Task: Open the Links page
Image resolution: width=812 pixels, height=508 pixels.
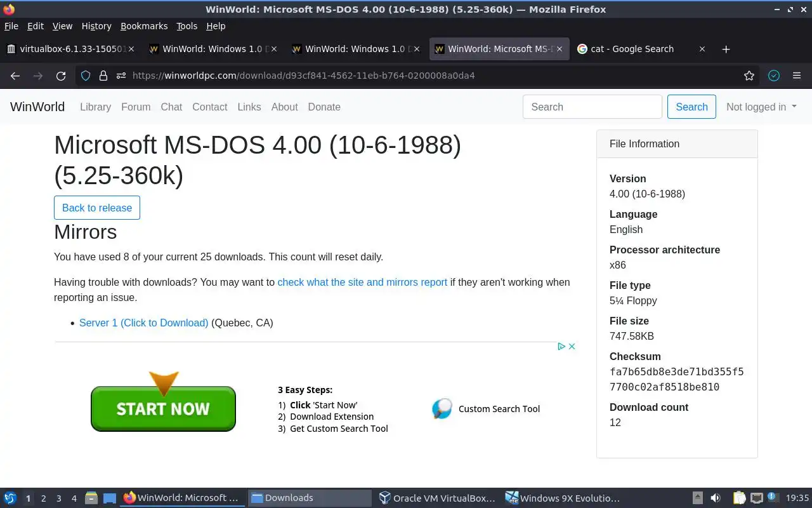Action: click(x=249, y=107)
